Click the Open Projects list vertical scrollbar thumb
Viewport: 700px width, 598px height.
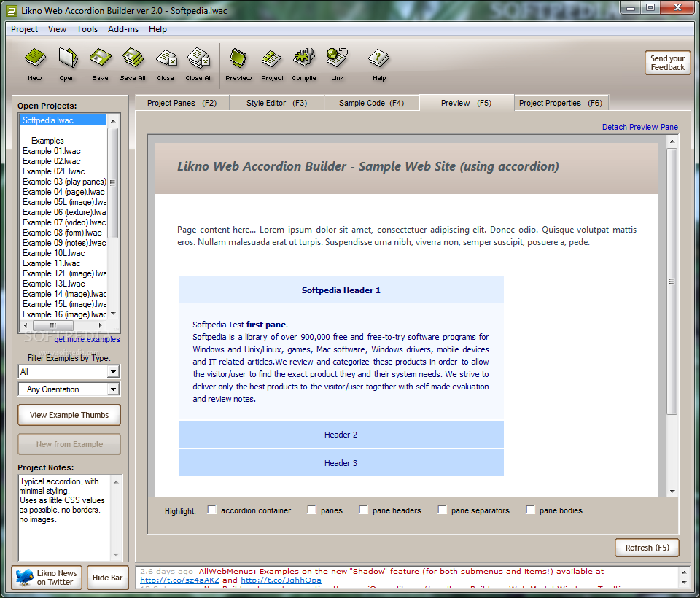click(x=112, y=182)
